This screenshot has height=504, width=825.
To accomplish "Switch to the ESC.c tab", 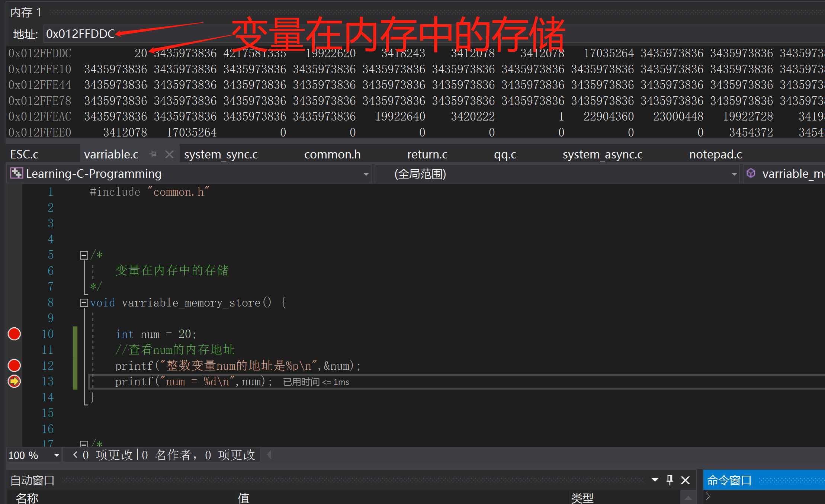I will [25, 154].
